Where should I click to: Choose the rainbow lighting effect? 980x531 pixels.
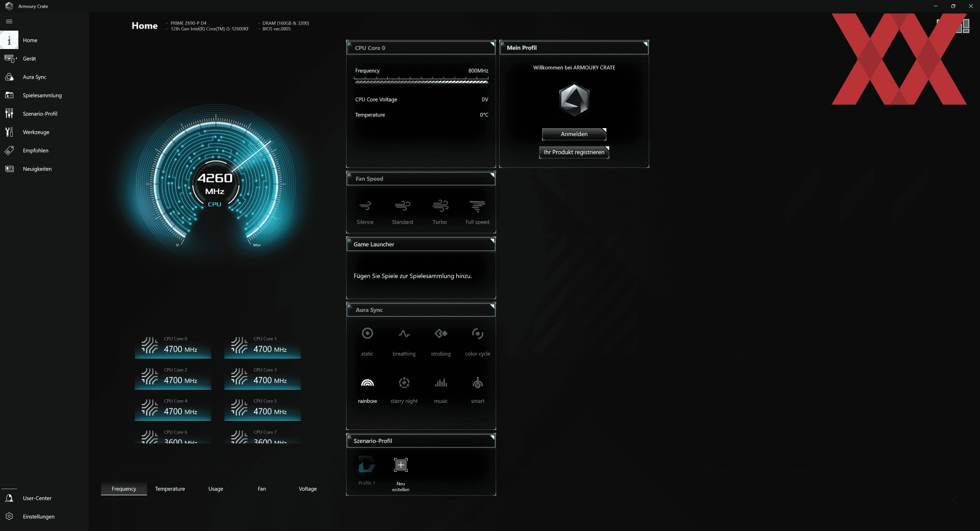click(x=367, y=391)
